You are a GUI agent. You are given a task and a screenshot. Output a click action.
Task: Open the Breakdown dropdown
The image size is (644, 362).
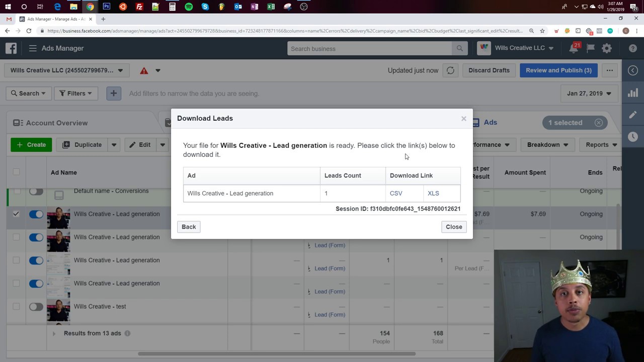click(547, 145)
